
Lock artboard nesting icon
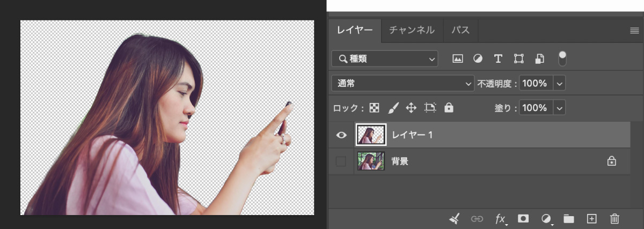(x=430, y=108)
